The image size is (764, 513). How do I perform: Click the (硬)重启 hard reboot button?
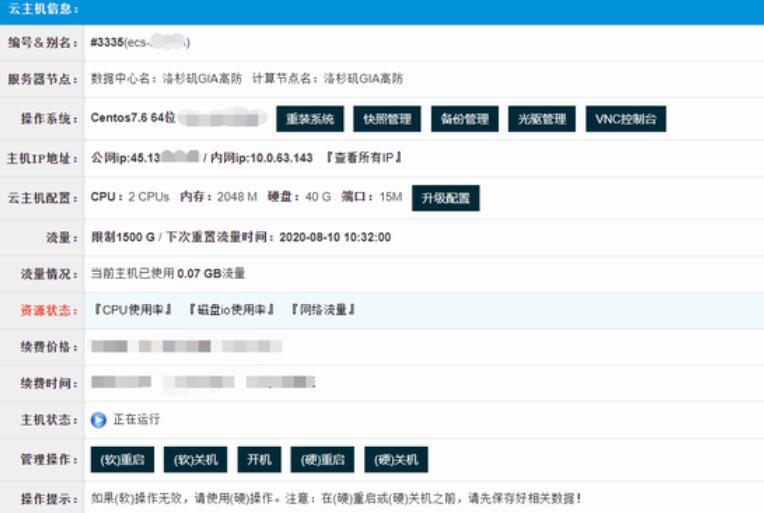coord(323,459)
